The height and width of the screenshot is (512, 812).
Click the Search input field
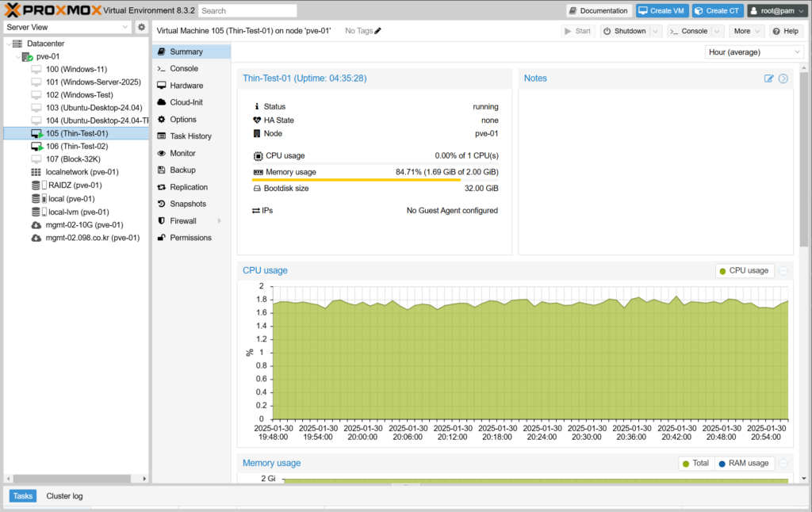[x=247, y=11]
